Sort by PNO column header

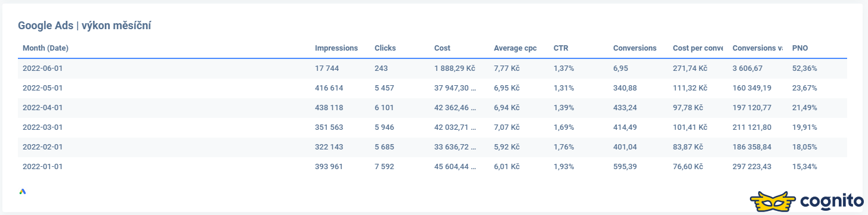click(x=800, y=48)
